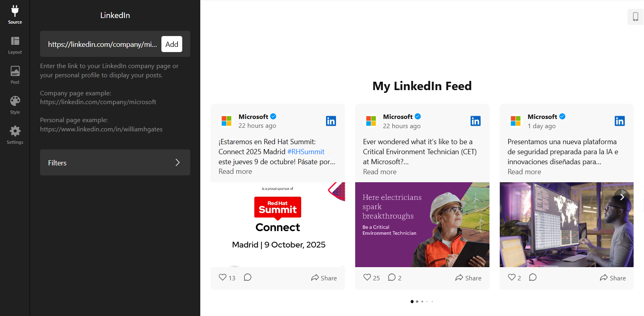This screenshot has width=644, height=316.
Task: Open the Source tab in sidebar
Action: pos(15,15)
